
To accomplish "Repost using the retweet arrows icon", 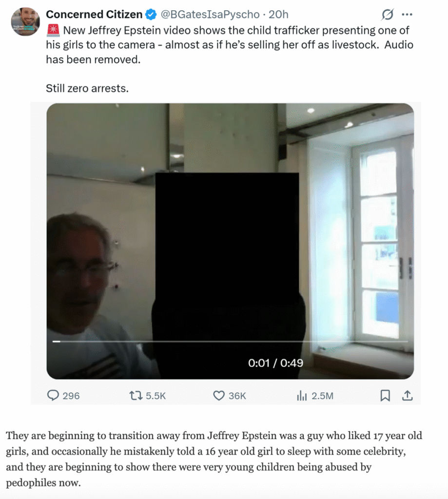I will [x=136, y=396].
